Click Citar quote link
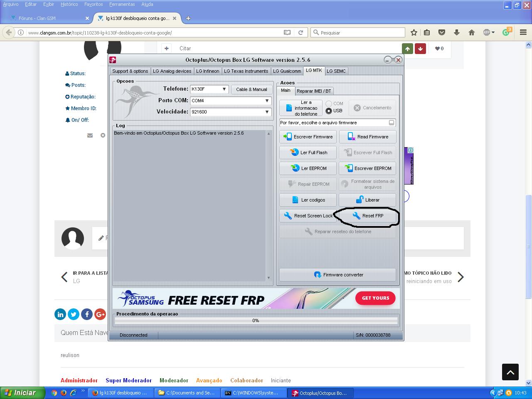The height and width of the screenshot is (399, 532). point(185,49)
